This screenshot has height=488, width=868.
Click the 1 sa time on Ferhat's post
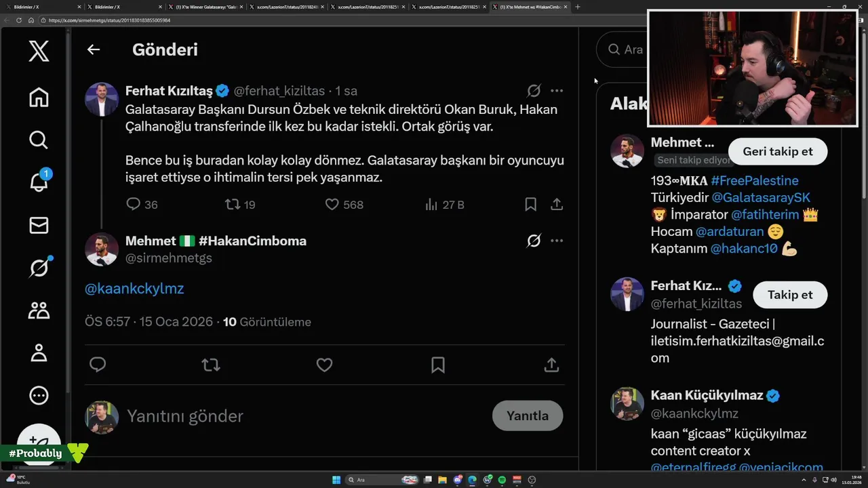click(x=347, y=91)
